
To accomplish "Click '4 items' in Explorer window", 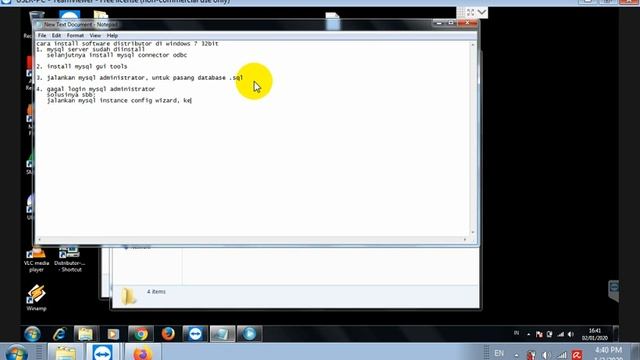I will [156, 291].
